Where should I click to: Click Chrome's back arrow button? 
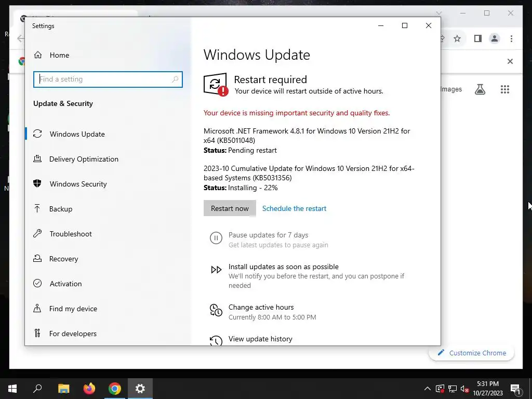(x=20, y=38)
